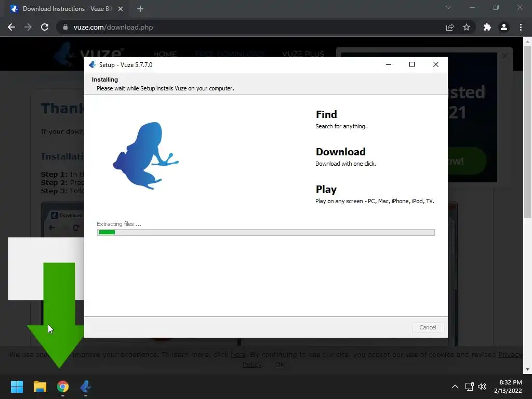Maximize the Vuze Setup window
Screen dimensions: 532x399
tap(412, 64)
